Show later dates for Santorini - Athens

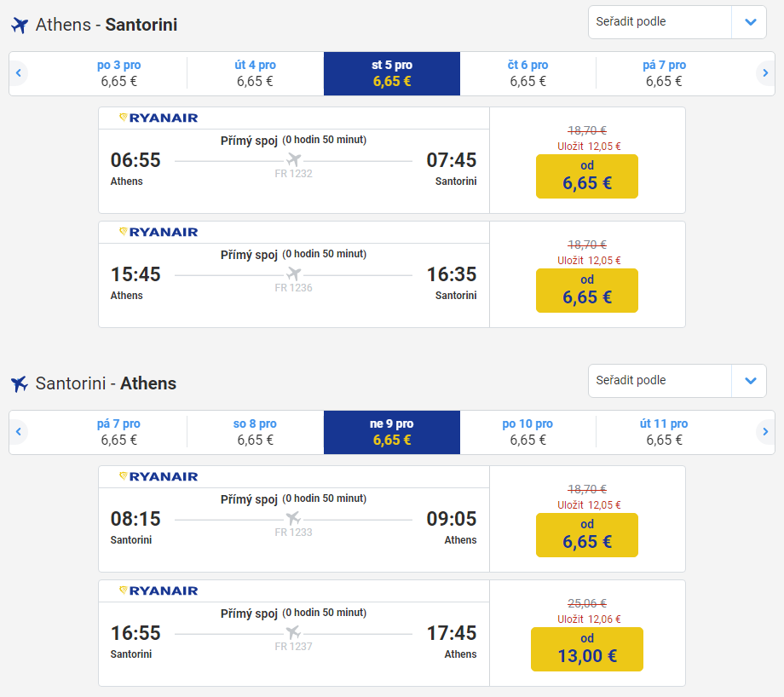(x=765, y=432)
